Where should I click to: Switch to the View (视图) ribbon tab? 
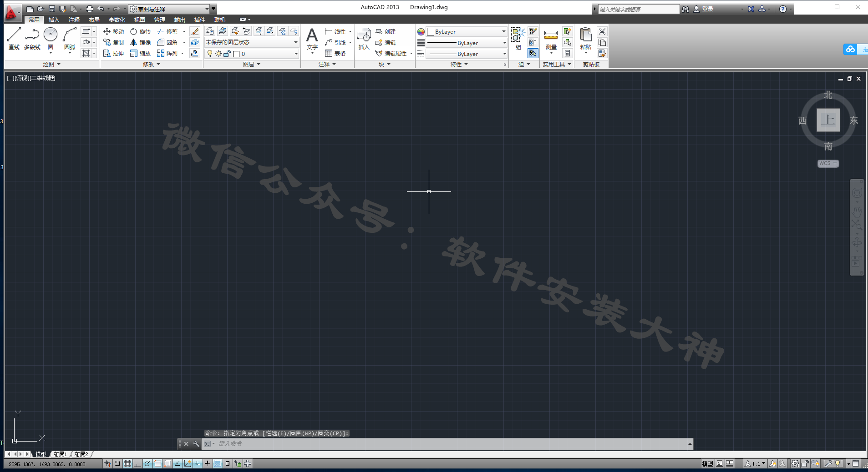[139, 20]
